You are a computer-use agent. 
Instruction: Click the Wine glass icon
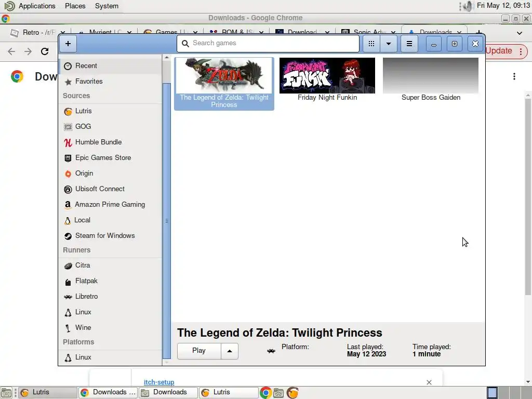coord(68,328)
